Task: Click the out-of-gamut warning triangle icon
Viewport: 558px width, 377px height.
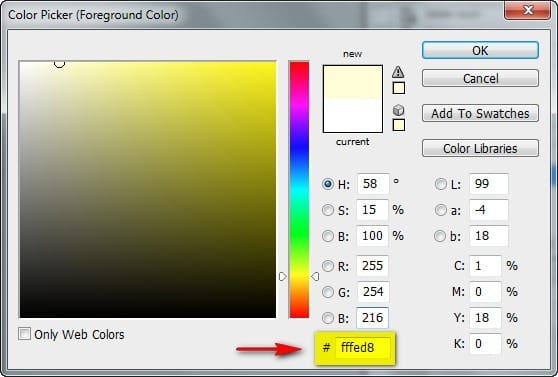Action: [x=398, y=72]
